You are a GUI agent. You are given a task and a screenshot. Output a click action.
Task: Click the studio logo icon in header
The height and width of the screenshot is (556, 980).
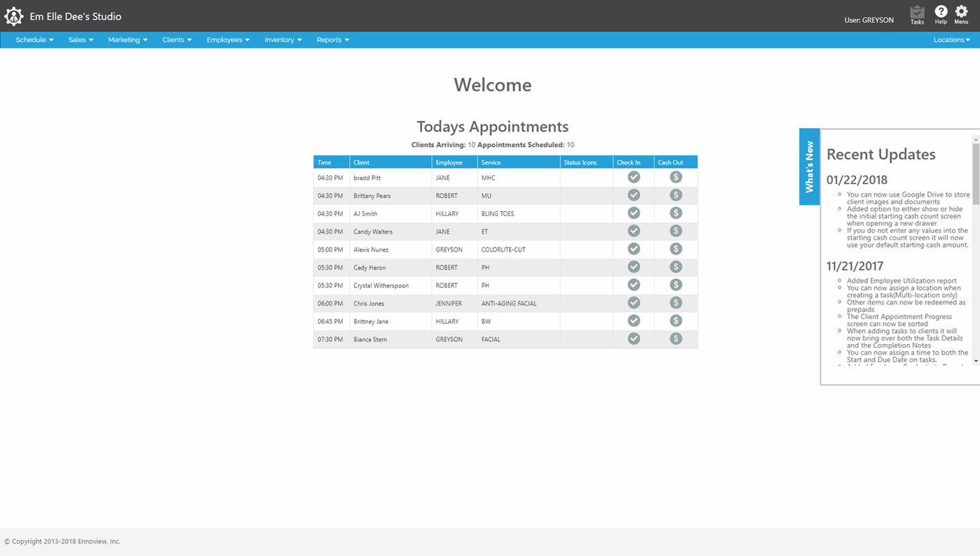point(14,16)
